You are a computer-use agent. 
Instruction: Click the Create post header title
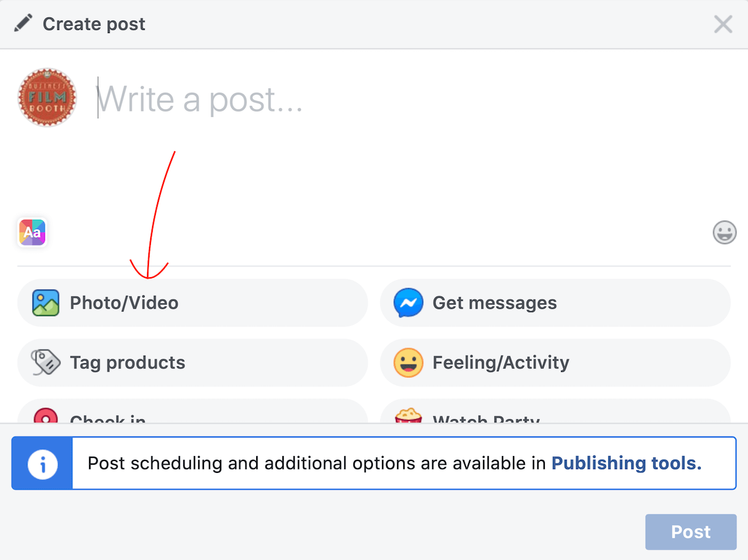pos(94,24)
